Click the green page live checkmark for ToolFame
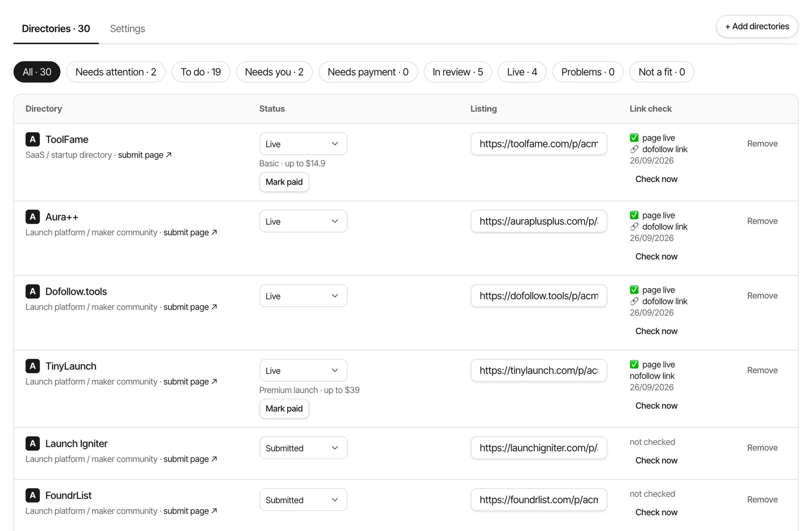This screenshot has height=531, width=812. [x=634, y=137]
